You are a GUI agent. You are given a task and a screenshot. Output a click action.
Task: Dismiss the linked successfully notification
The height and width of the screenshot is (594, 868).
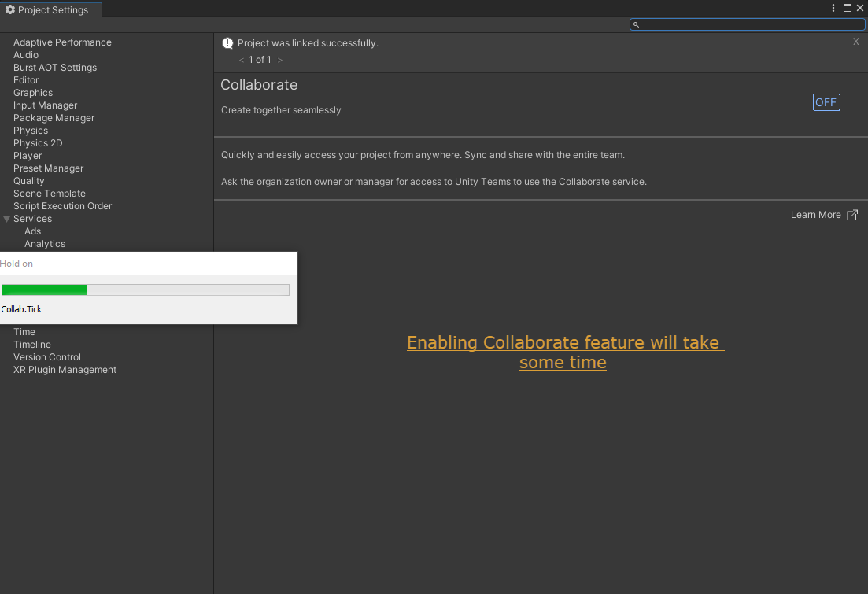[856, 42]
